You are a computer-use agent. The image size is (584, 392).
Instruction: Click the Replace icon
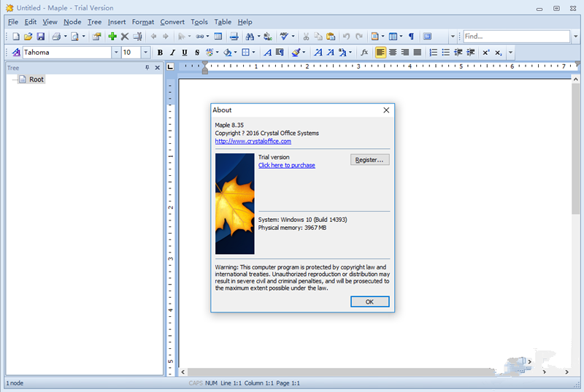pyautogui.click(x=268, y=36)
